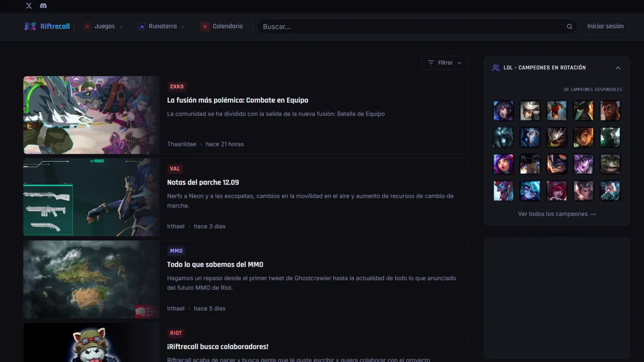Collapse the Campeones en Rotación panel
The width and height of the screenshot is (644, 362).
618,68
